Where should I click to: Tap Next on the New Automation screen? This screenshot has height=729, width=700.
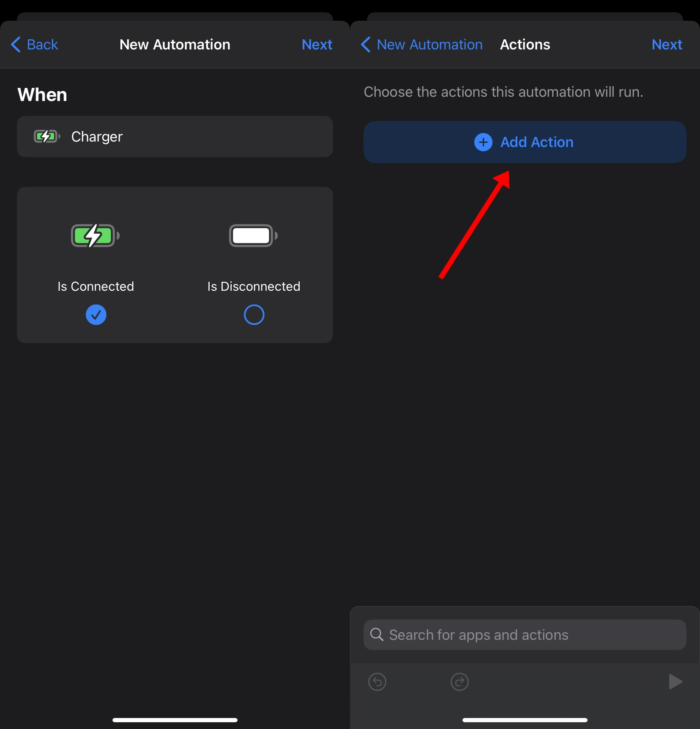(317, 44)
